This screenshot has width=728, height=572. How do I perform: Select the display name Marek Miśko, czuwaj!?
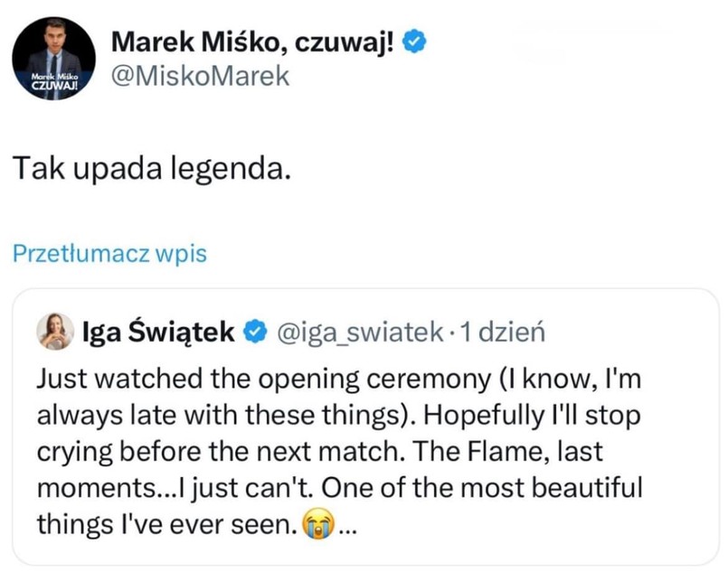pos(254,40)
